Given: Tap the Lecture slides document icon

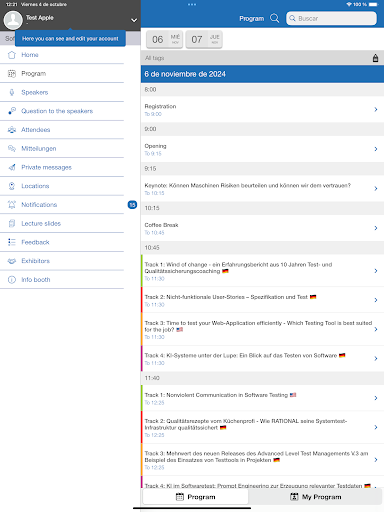Looking at the screenshot, I should tap(12, 223).
